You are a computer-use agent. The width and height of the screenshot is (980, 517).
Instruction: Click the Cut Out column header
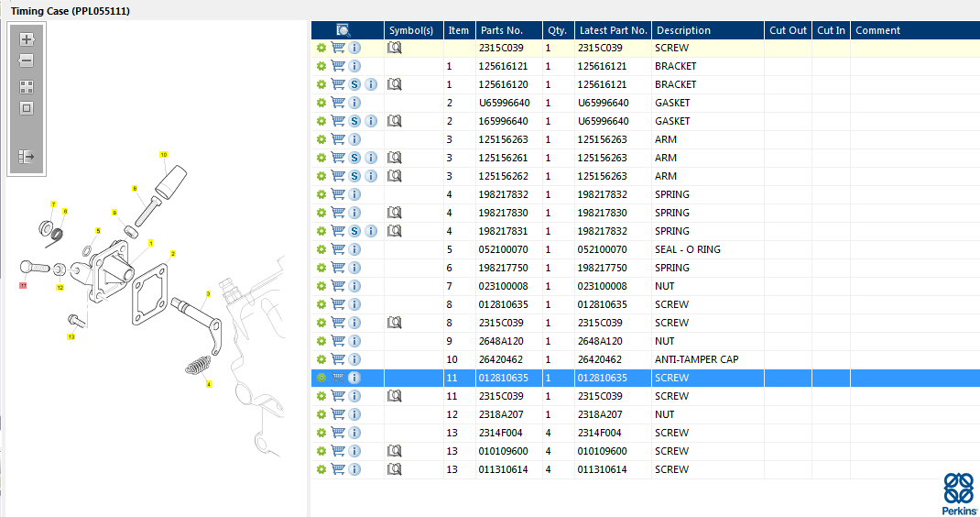tap(789, 30)
